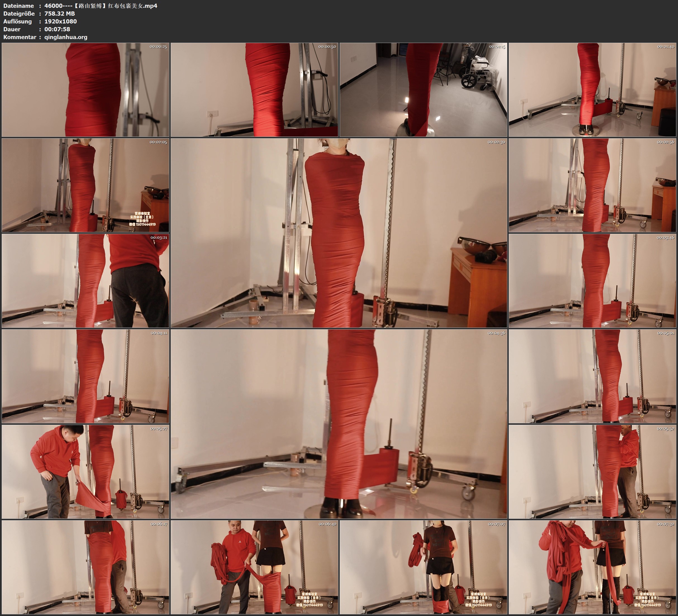The image size is (678, 616).
Task: Click the large frame at 00:04:36
Action: click(339, 424)
